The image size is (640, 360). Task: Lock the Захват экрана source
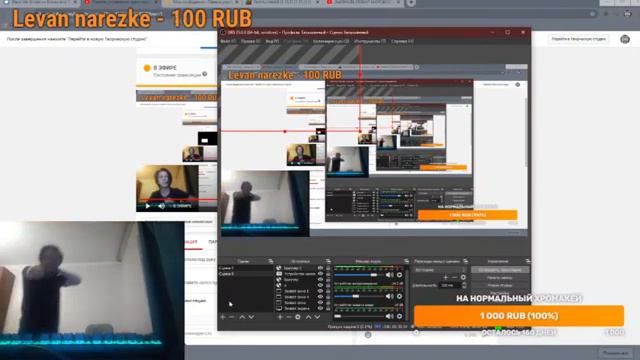pos(328,309)
